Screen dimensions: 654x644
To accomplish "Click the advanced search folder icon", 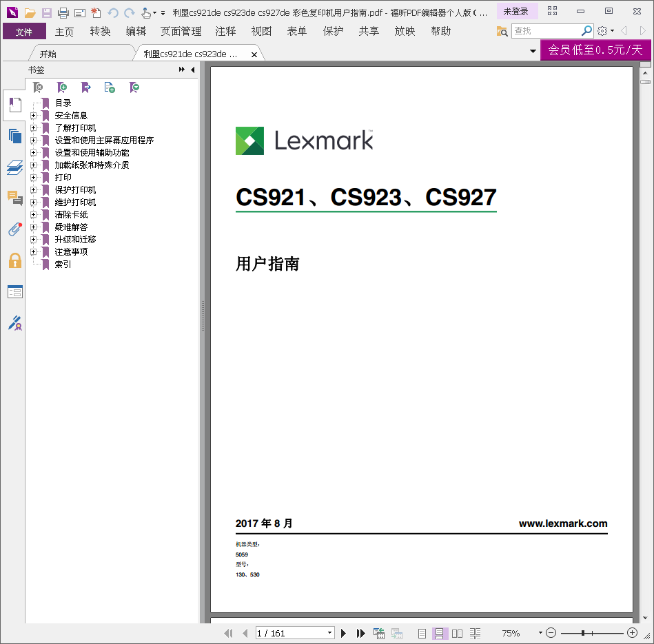I will pyautogui.click(x=502, y=31).
